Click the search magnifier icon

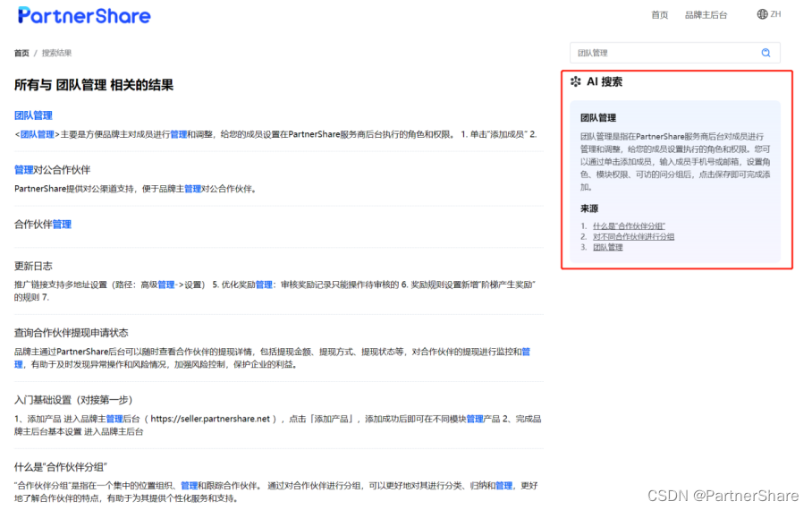pos(765,53)
